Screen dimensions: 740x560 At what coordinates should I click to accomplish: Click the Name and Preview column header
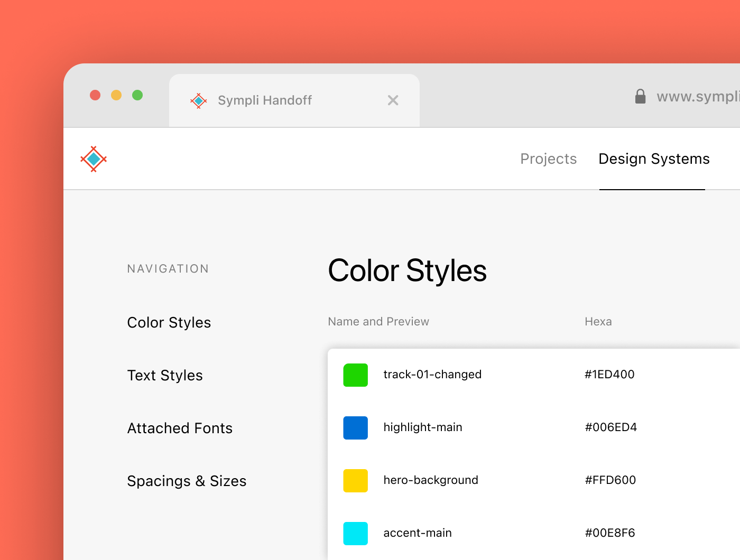(x=378, y=322)
